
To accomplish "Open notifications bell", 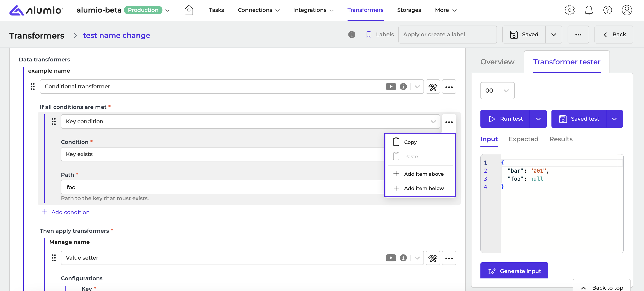I will coord(588,10).
